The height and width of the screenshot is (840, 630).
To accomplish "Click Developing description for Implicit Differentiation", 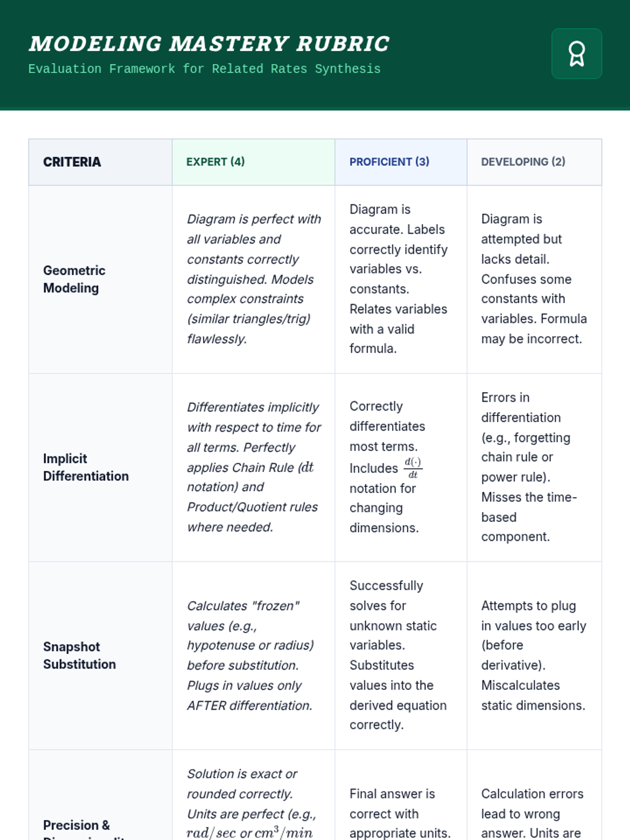I will point(528,467).
